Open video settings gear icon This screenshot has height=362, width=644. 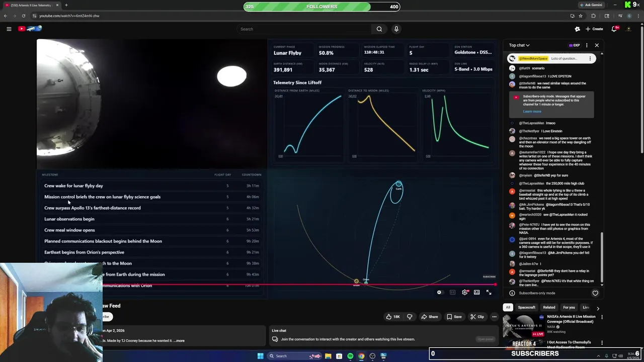[465, 292]
